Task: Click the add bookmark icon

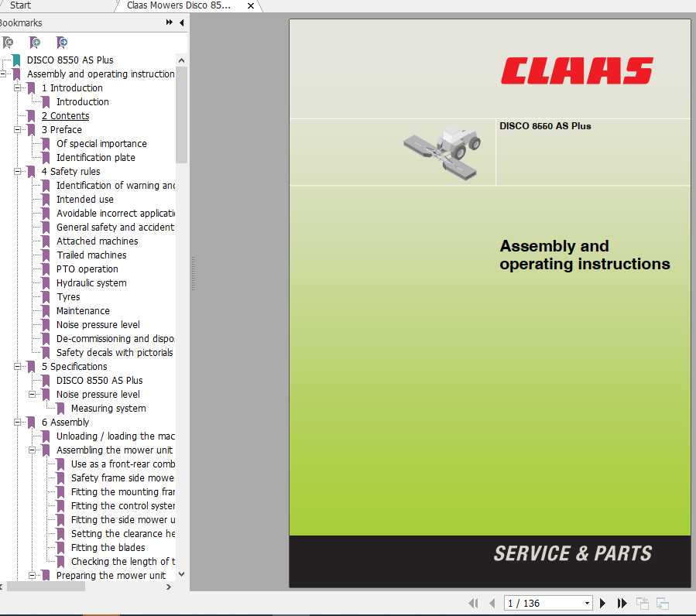Action: 34,43
